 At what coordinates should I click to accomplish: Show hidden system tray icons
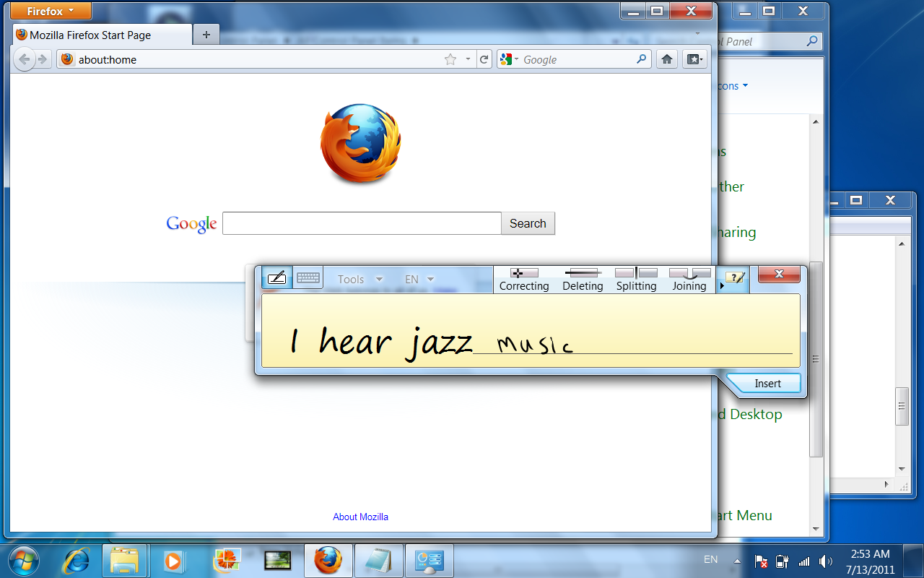coord(737,561)
